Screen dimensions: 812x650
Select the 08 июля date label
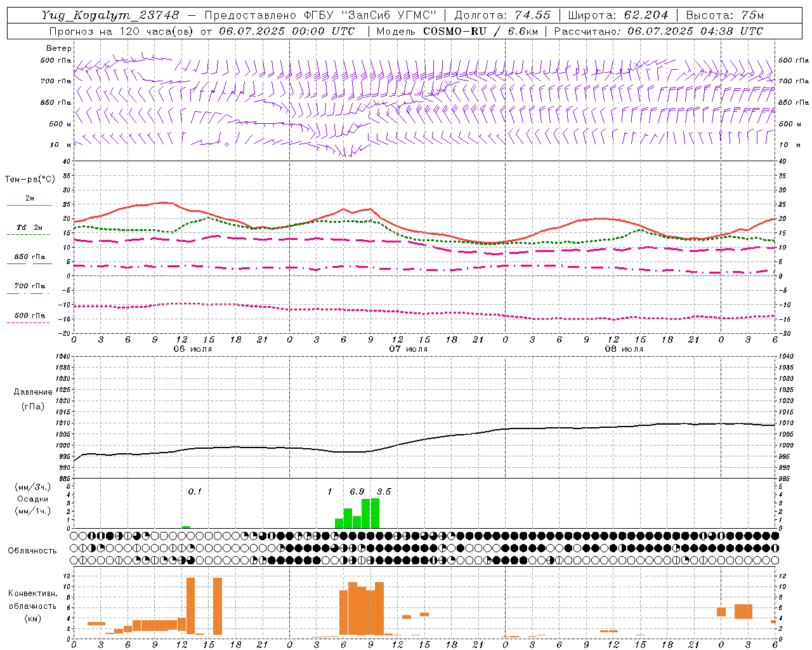click(x=624, y=349)
